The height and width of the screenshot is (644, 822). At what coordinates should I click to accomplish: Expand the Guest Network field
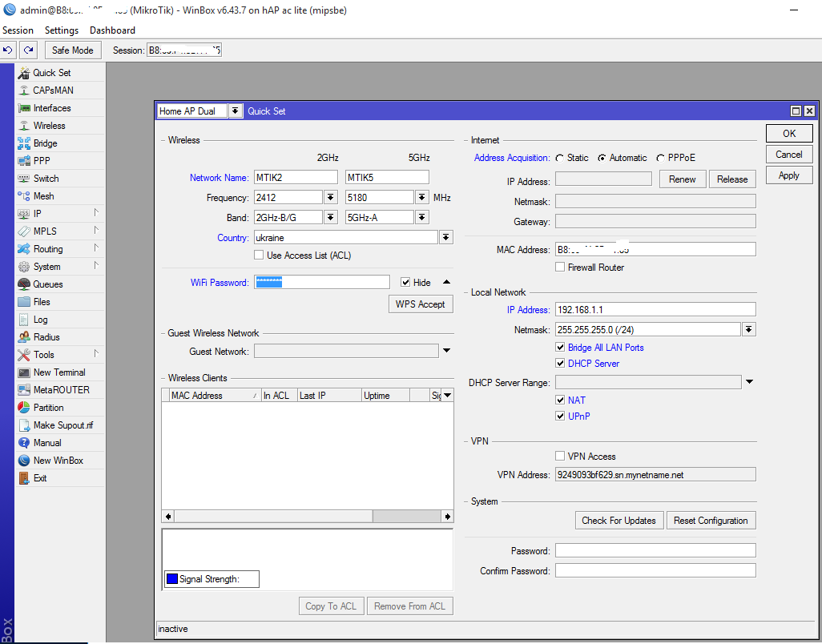[446, 351]
